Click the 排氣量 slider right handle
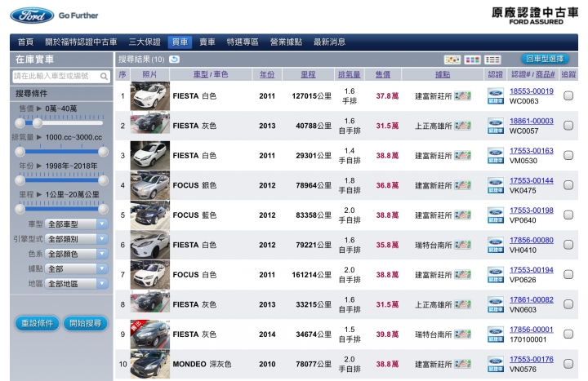Image resolution: width=588 pixels, height=381 pixels. [103, 152]
